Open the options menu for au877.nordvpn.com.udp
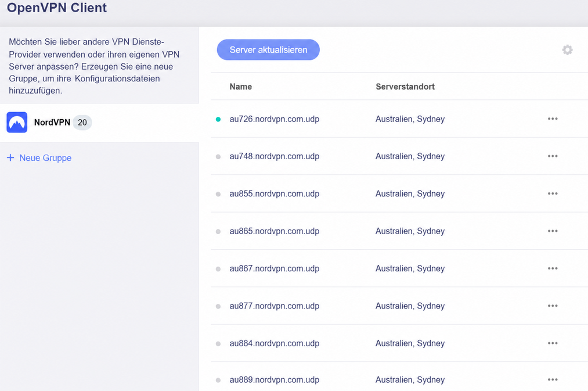The height and width of the screenshot is (391, 588). coord(553,306)
